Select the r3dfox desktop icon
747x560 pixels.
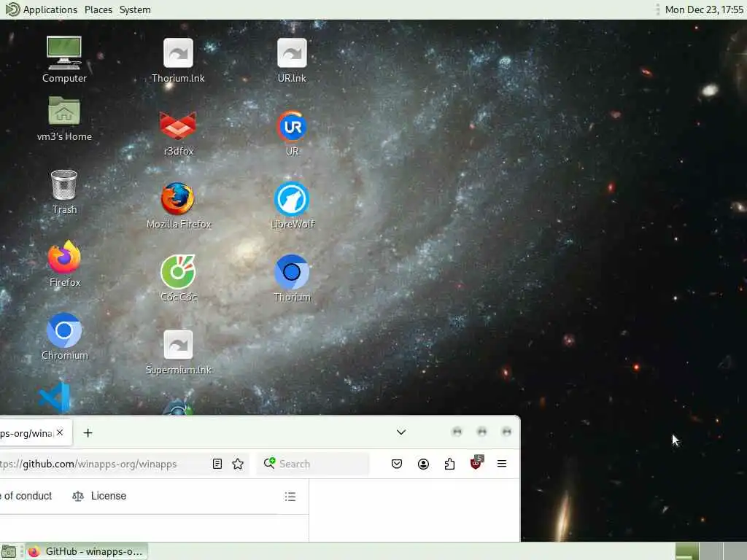click(x=178, y=133)
